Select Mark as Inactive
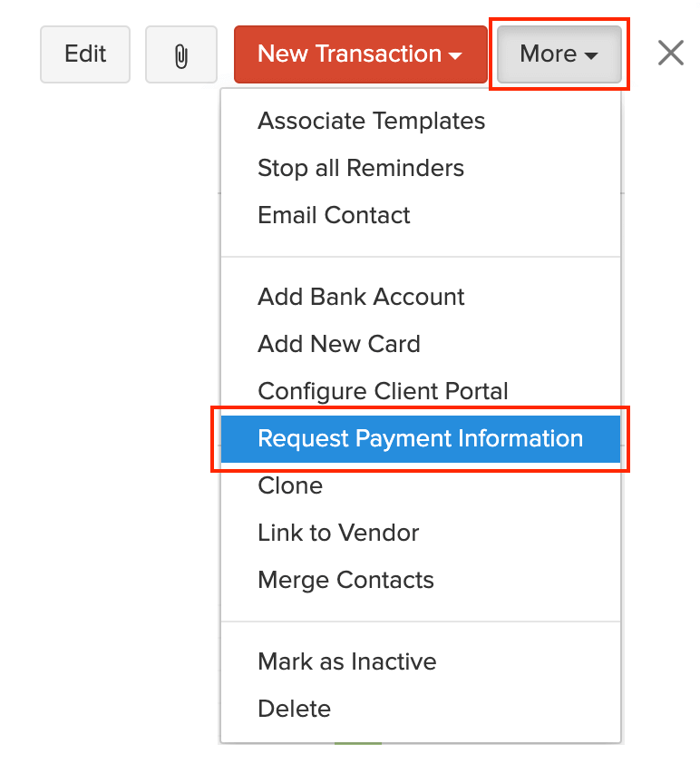The height and width of the screenshot is (764, 700). pyautogui.click(x=346, y=661)
